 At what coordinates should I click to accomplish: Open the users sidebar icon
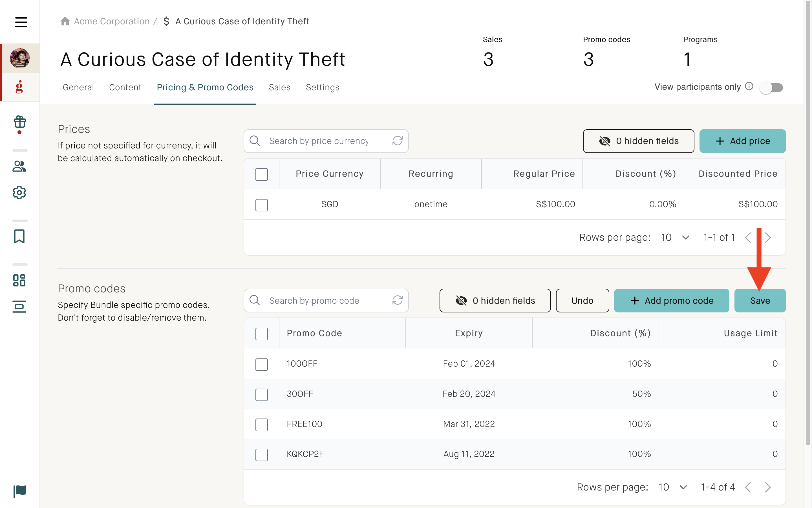pos(19,166)
